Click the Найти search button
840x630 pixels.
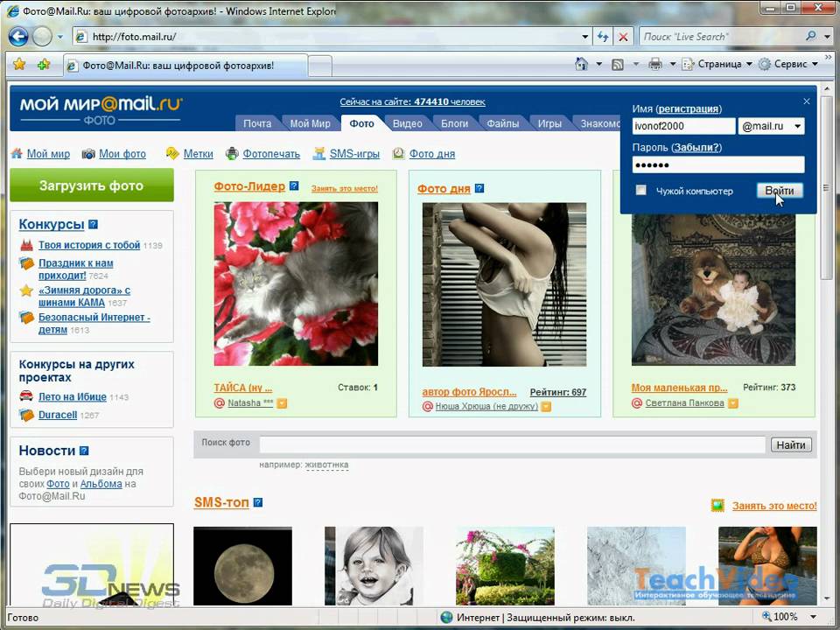(791, 444)
